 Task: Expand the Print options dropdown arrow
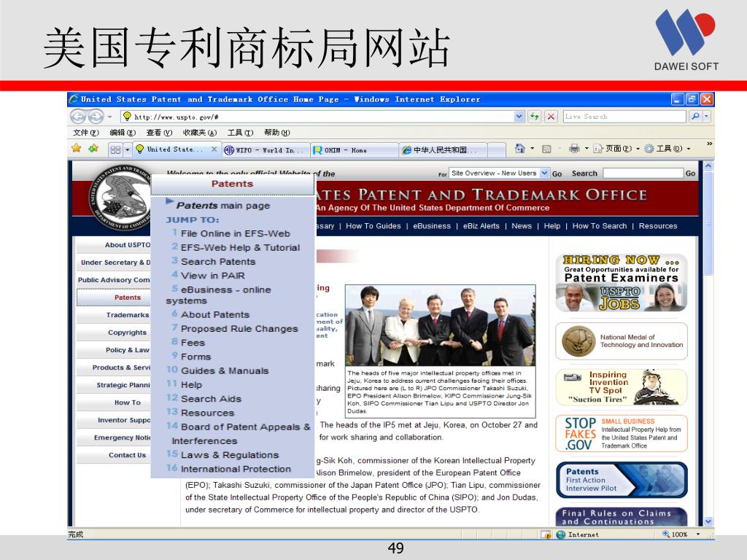point(587,149)
